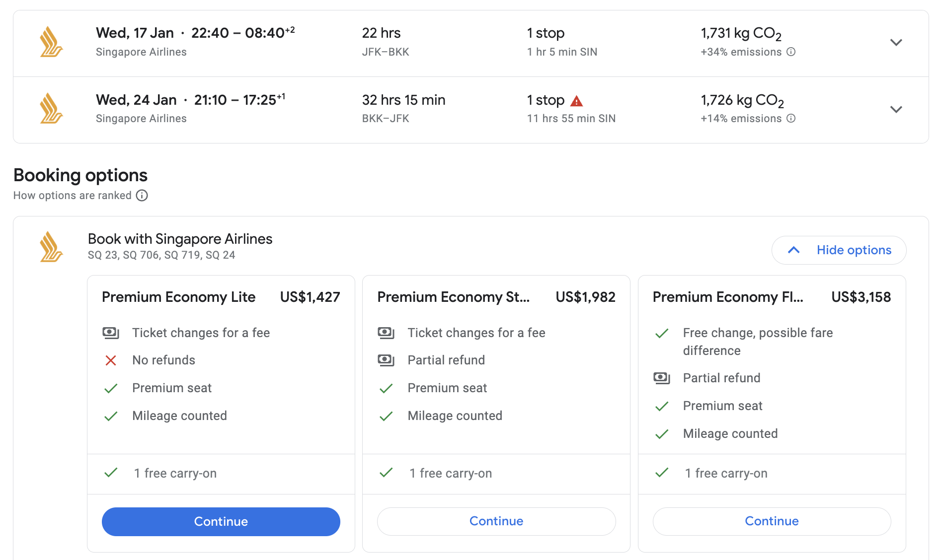Click How options are ranked text
Viewport: 941px width, 560px height.
[x=73, y=196]
